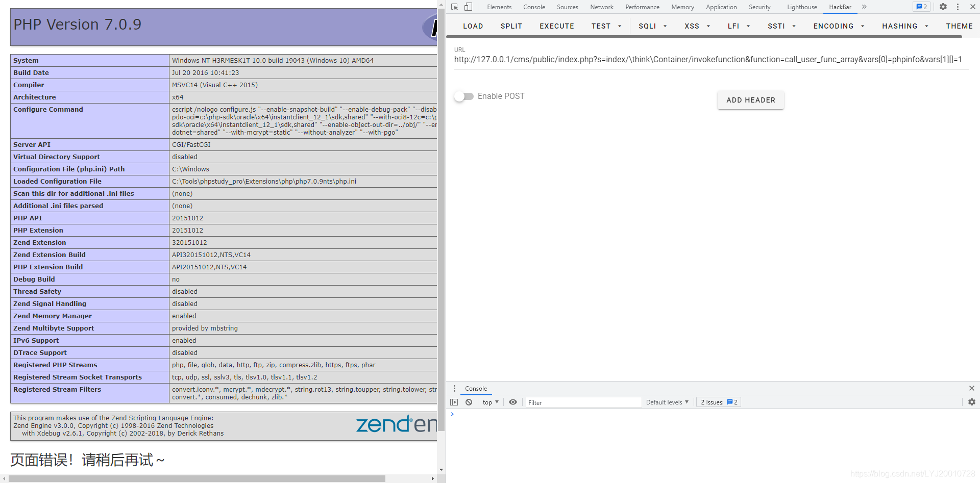Expand the SSTI dropdown menu
Image resolution: width=980 pixels, height=483 pixels.
pyautogui.click(x=781, y=26)
